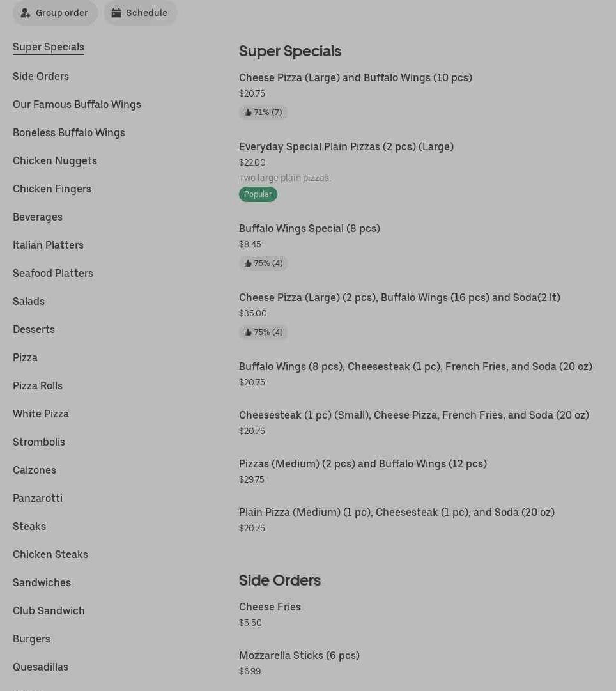
Task: Click the Schedule calendar icon
Action: click(116, 13)
